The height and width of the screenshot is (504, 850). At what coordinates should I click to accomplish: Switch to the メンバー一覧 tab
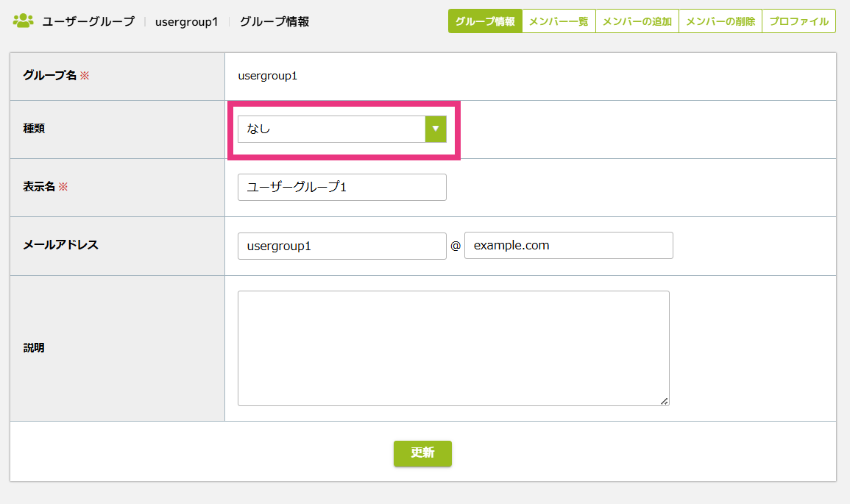click(x=559, y=21)
